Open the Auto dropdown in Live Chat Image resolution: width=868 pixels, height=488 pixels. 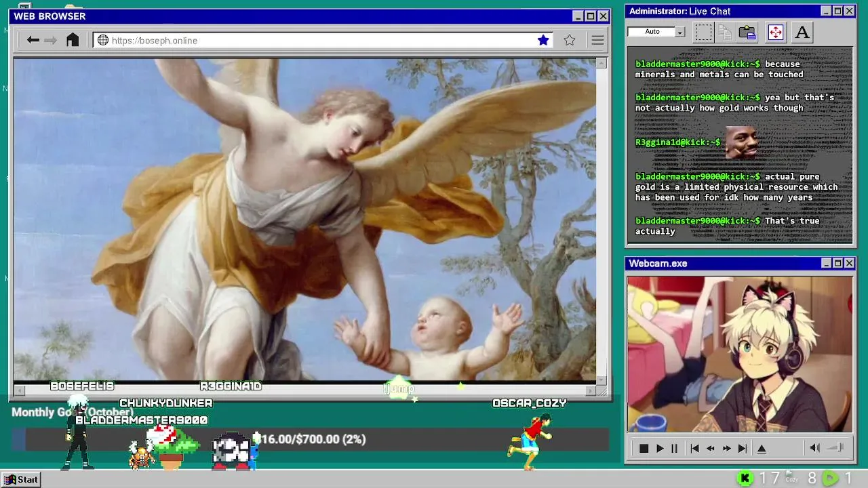[x=680, y=32]
